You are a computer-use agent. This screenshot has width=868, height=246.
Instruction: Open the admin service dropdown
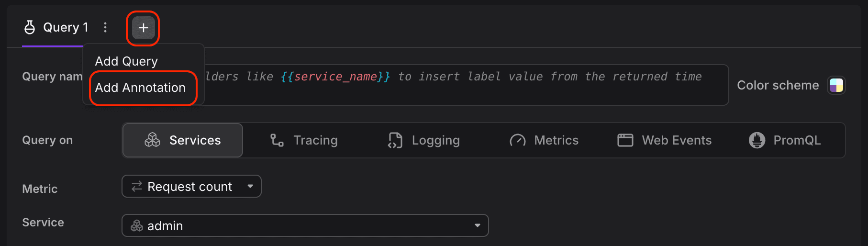[x=305, y=225]
